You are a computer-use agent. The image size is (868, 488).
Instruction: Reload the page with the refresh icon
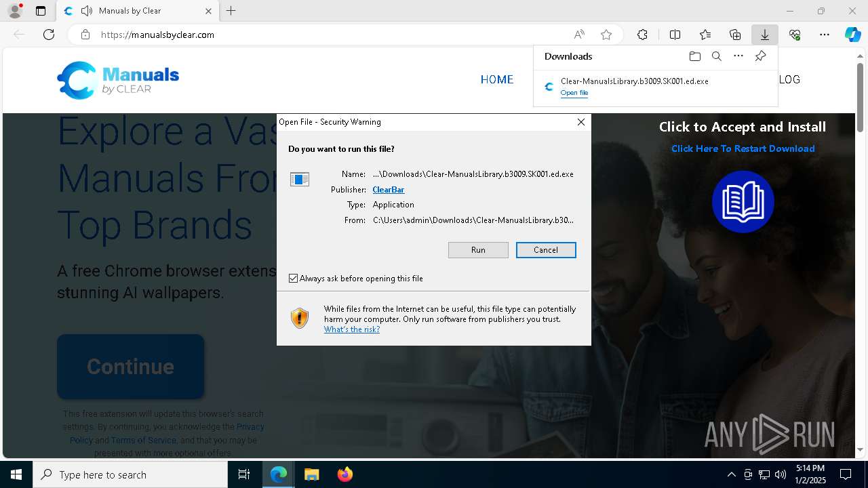pos(49,35)
